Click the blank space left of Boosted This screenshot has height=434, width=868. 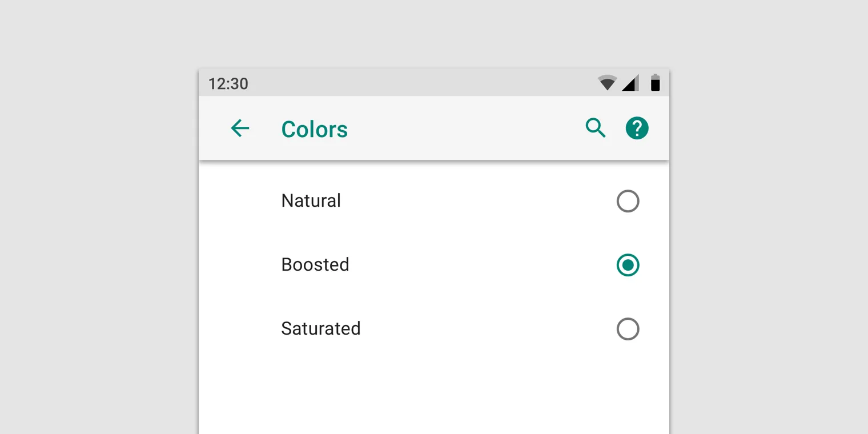(x=240, y=265)
